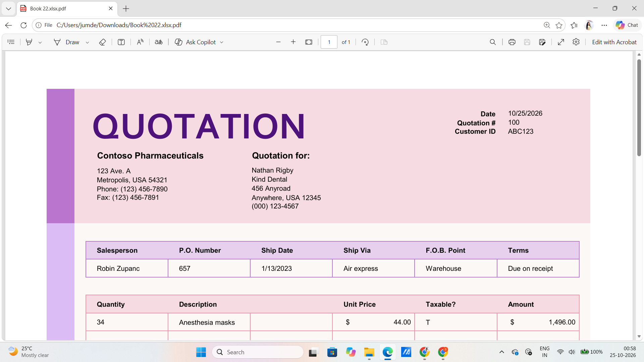Open the browser profile avatar
This screenshot has width=644, height=362.
pyautogui.click(x=589, y=25)
